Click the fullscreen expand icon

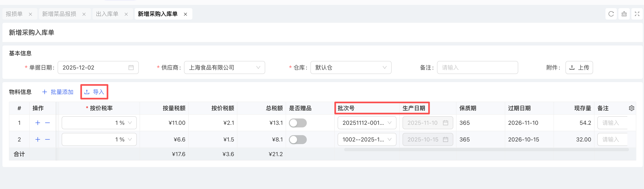point(637,14)
